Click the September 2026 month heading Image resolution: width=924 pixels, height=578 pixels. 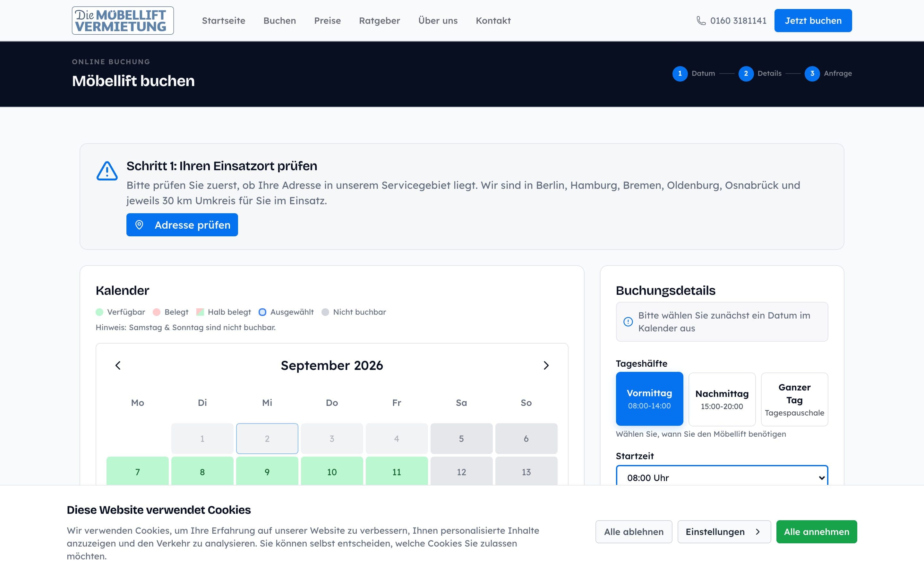[x=332, y=365]
